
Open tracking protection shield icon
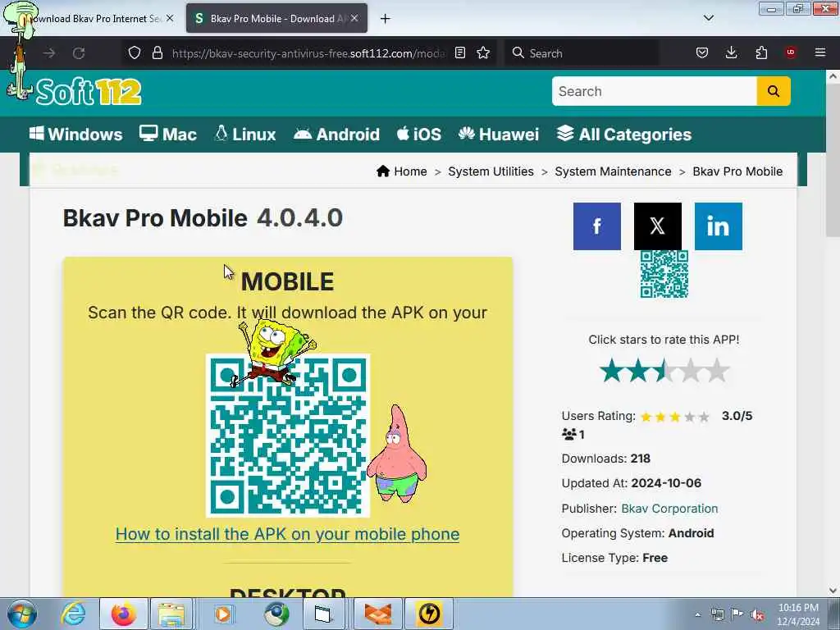[135, 53]
